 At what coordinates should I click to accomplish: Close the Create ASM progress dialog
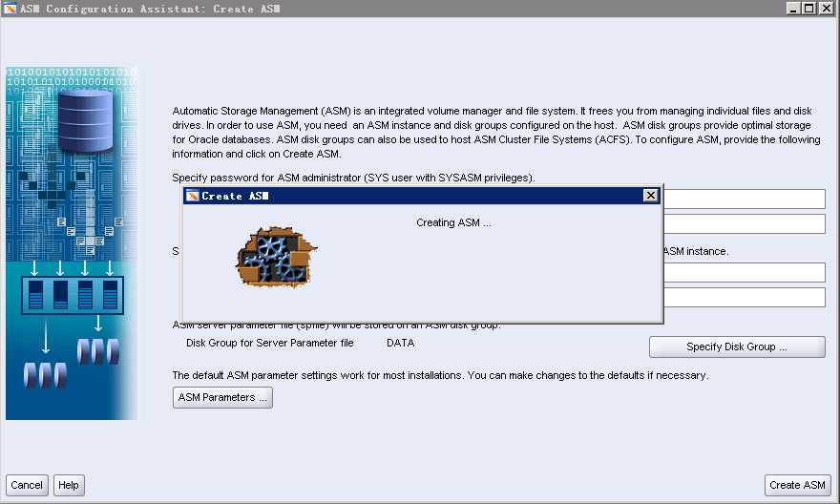[x=650, y=196]
